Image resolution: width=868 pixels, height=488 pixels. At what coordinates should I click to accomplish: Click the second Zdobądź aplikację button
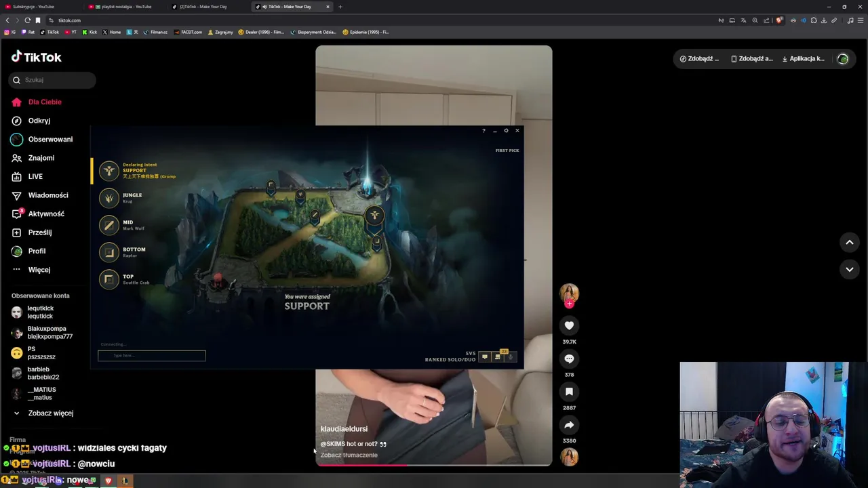click(751, 59)
